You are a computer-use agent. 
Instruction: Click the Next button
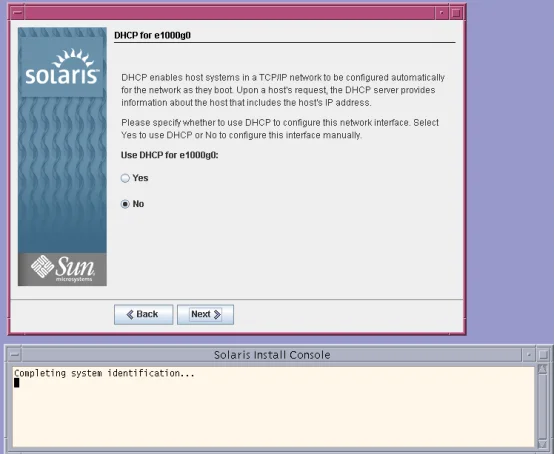click(x=205, y=314)
